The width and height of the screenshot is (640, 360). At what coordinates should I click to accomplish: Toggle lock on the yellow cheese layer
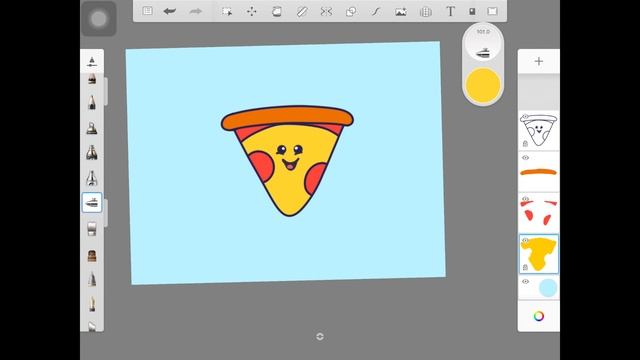click(525, 267)
